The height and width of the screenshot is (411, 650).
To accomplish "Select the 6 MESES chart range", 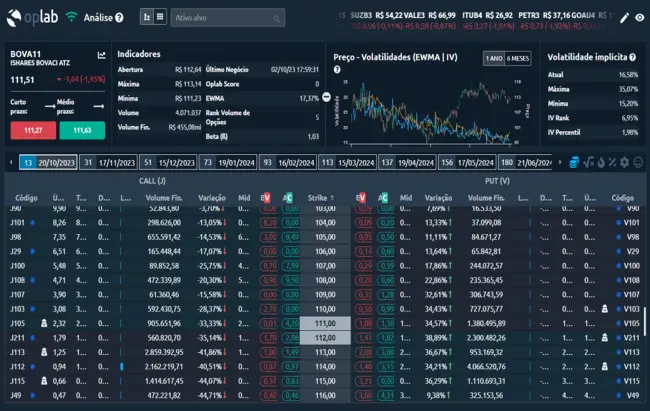I will point(518,58).
